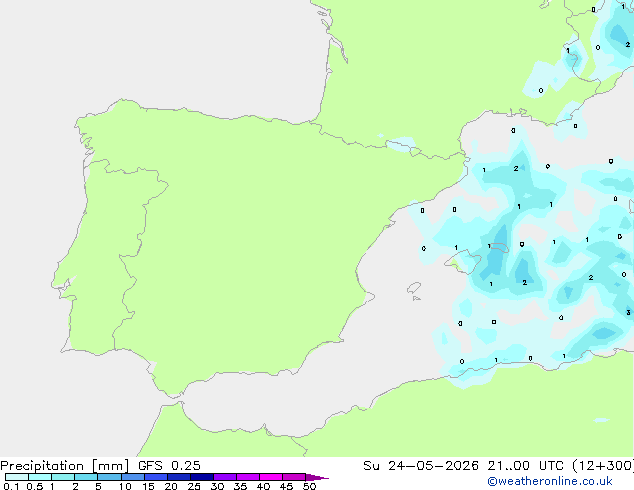The width and height of the screenshot is (634, 490).
Task: Pick the 15–20 mm blue legend box
Action: coord(155,477)
